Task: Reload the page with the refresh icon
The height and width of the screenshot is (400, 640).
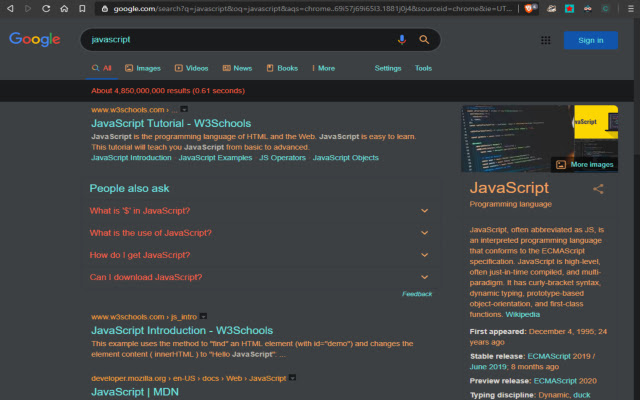Action: click(x=45, y=9)
